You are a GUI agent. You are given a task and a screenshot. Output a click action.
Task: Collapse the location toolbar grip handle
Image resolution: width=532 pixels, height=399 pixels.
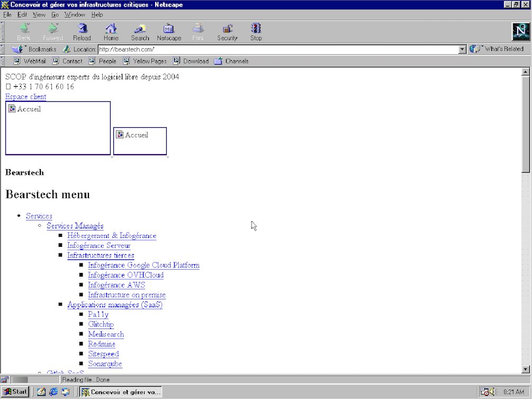(x=2, y=49)
